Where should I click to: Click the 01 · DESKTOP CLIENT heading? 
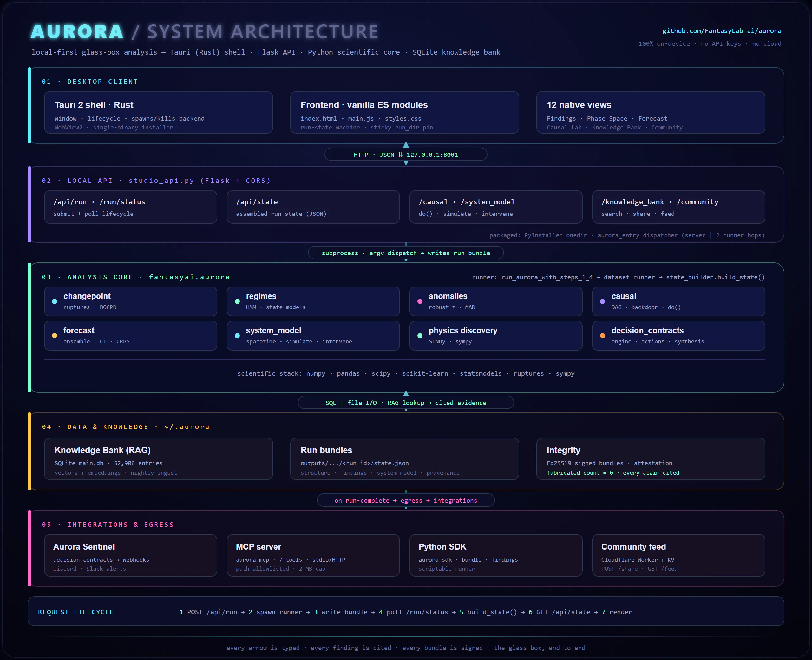click(x=90, y=82)
